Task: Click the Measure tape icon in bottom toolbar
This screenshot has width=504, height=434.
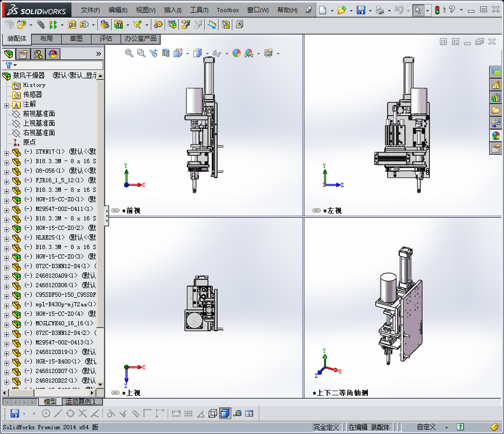Action: [x=238, y=413]
